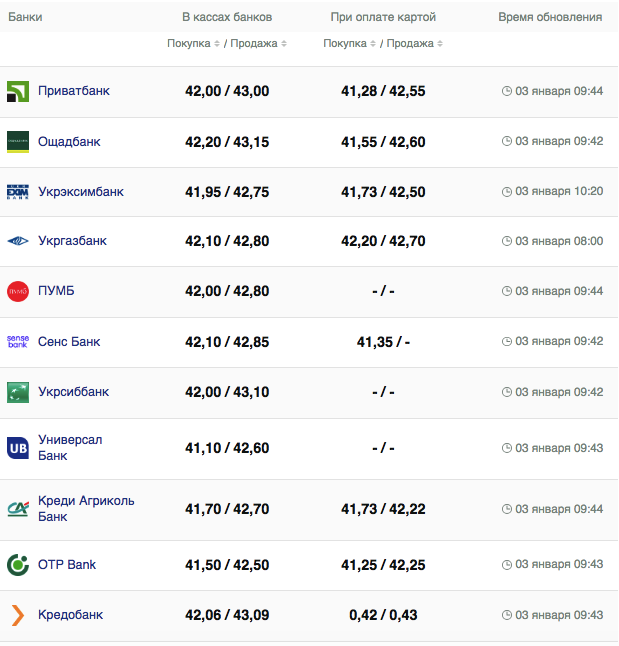Click the Укргазбанк logo icon
This screenshot has width=619, height=646.
point(18,241)
